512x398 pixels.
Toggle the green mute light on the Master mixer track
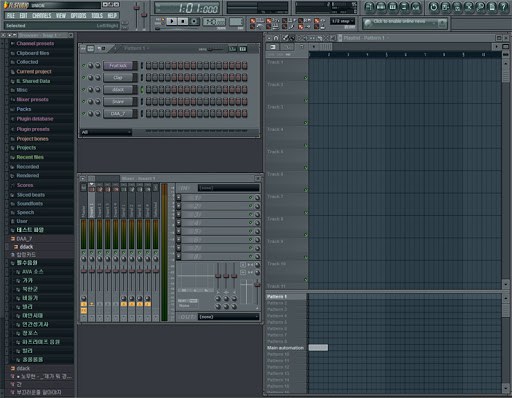coord(84,253)
